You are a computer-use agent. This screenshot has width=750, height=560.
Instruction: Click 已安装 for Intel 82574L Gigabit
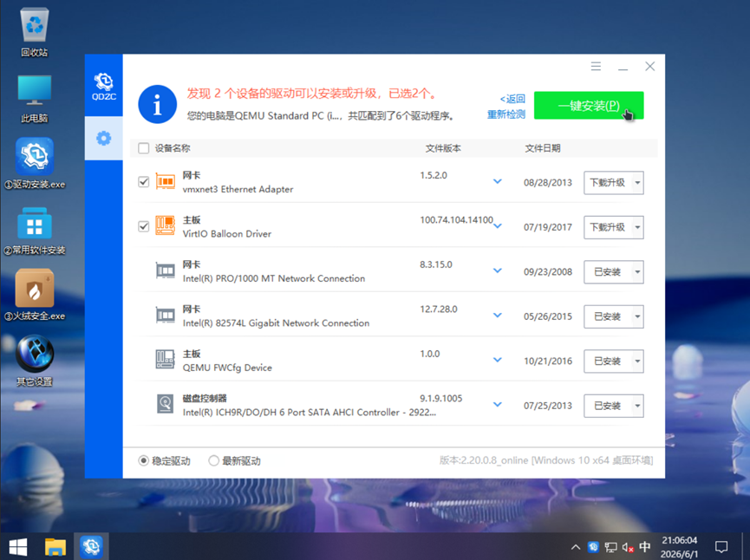[608, 316]
